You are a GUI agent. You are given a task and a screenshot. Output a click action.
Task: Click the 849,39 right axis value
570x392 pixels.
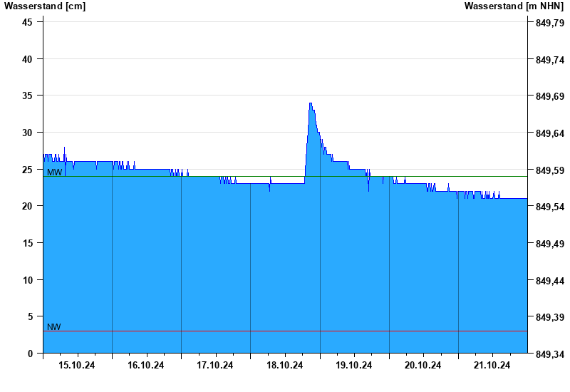click(x=550, y=317)
